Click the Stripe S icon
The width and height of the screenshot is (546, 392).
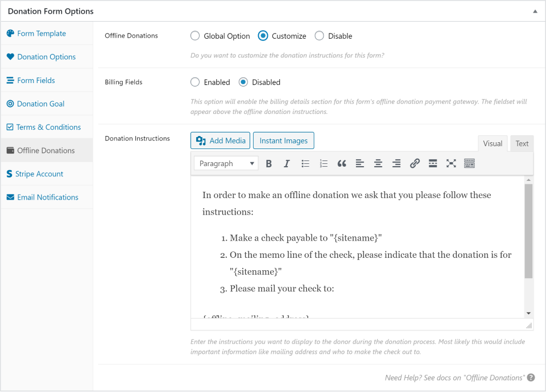(x=10, y=174)
